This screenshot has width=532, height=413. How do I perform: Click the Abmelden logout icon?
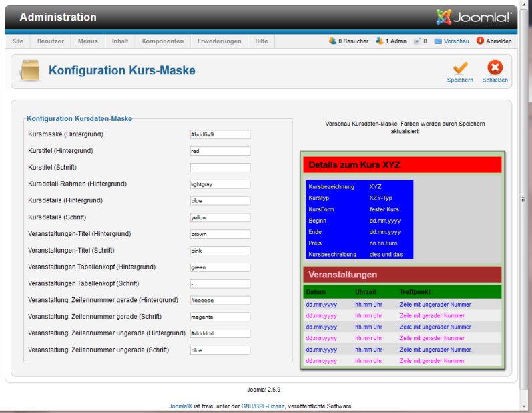(480, 41)
